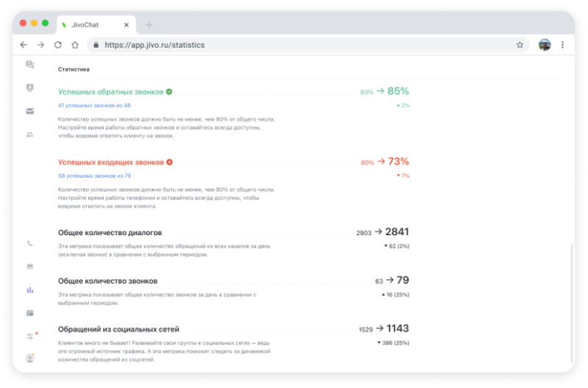Click the previous value 2903

[364, 233]
